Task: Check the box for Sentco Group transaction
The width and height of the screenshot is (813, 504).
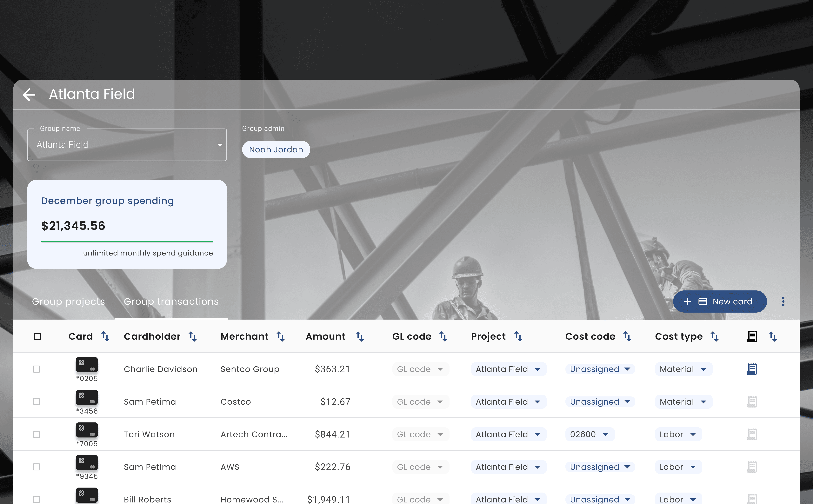Action: coord(37,369)
